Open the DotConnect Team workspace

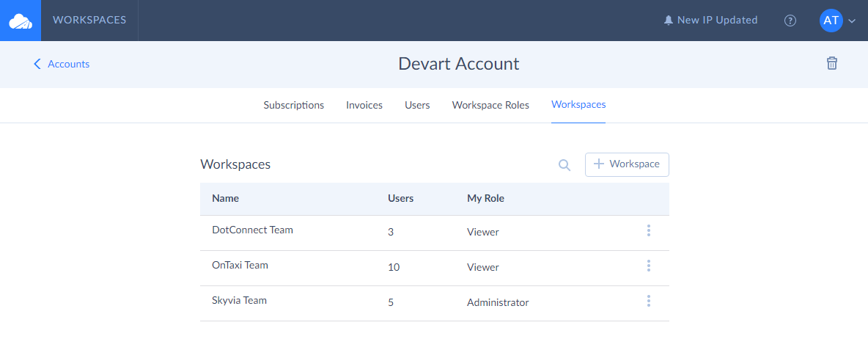[x=252, y=230]
